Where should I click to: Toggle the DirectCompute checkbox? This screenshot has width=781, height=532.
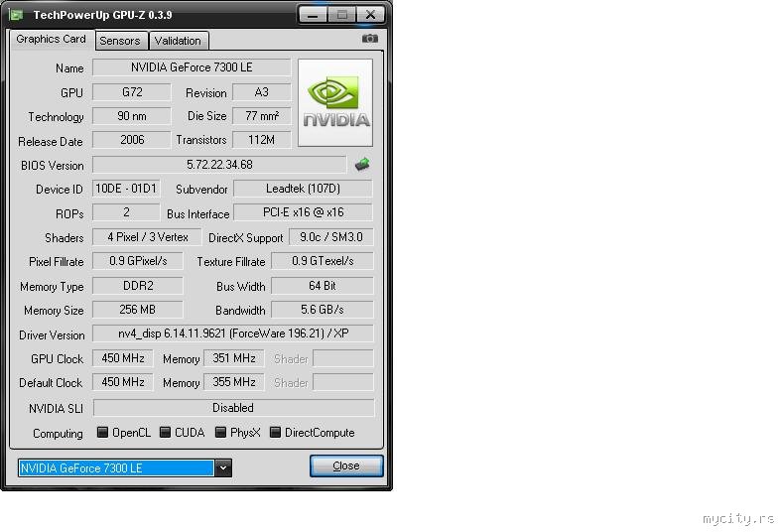[275, 432]
